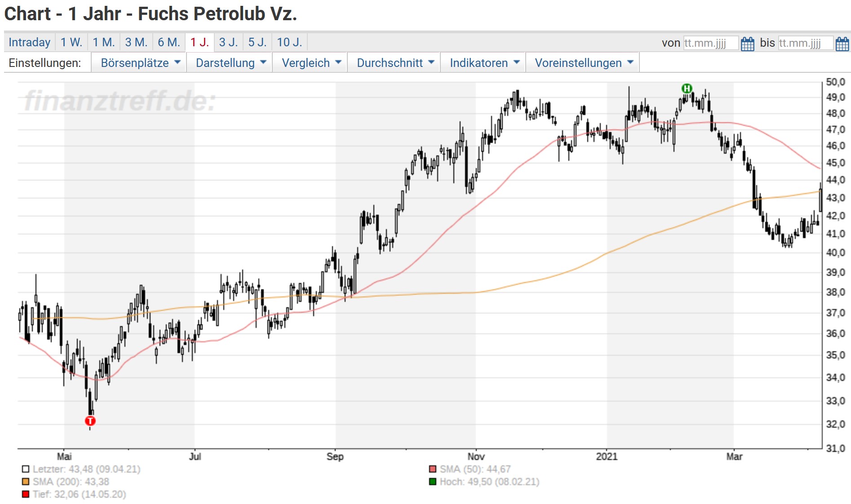The image size is (851, 504).
Task: Select the green H high marker on the chart
Action: click(x=687, y=88)
